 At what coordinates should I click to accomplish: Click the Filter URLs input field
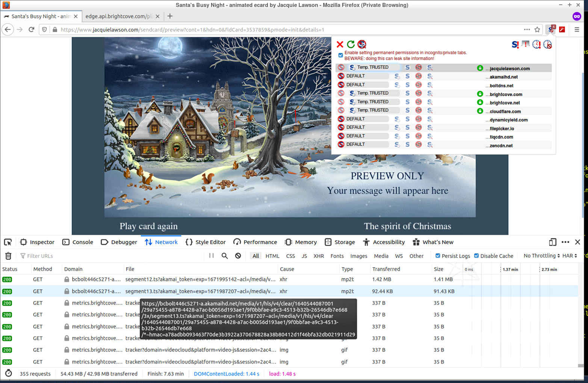tap(113, 256)
